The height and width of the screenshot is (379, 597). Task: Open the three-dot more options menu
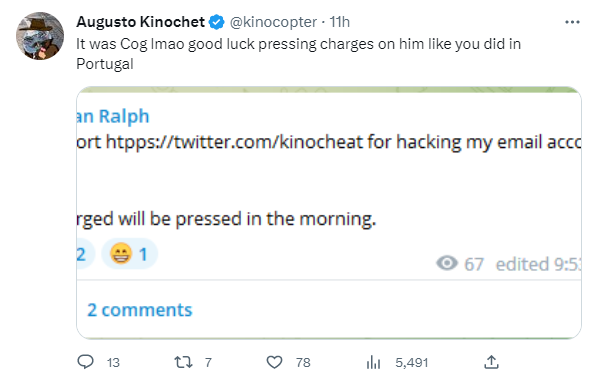[572, 22]
